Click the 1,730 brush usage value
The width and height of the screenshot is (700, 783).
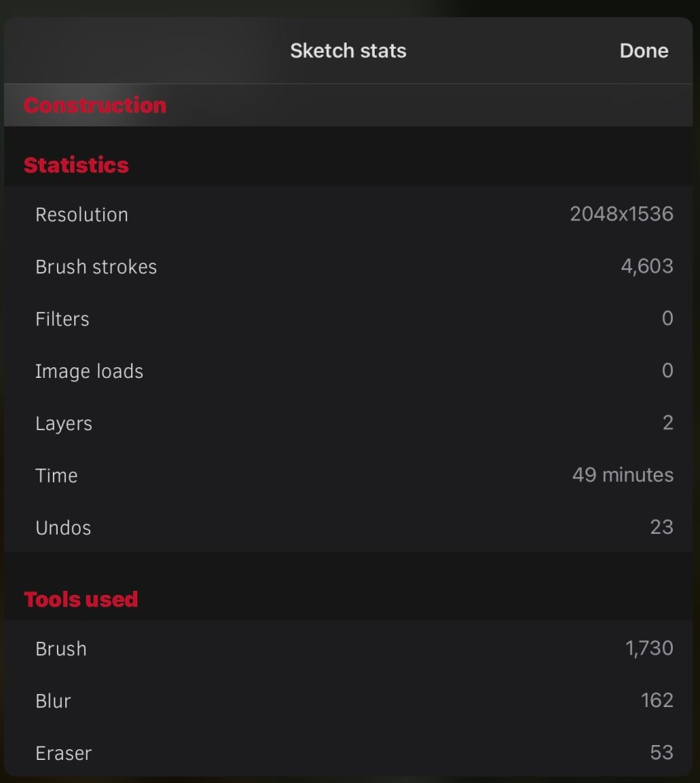point(649,649)
